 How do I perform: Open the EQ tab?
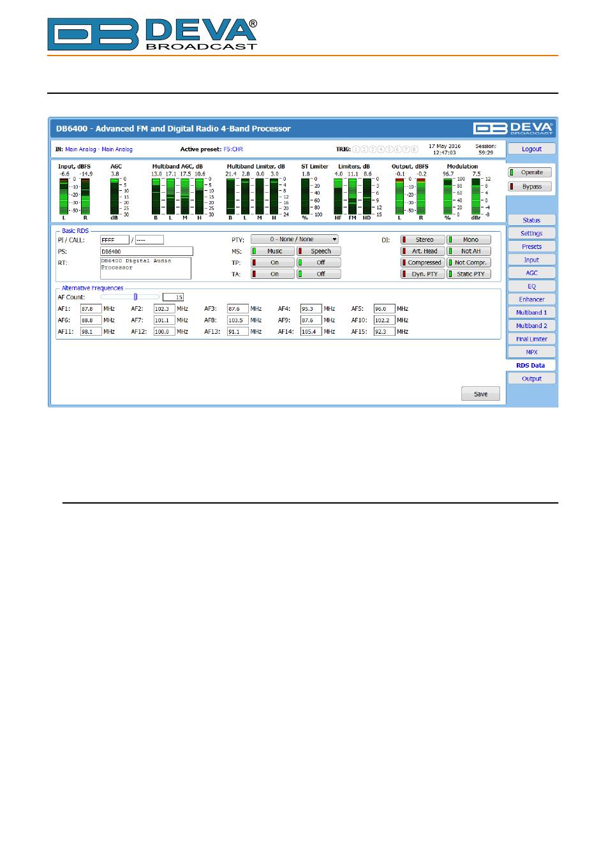click(x=531, y=286)
